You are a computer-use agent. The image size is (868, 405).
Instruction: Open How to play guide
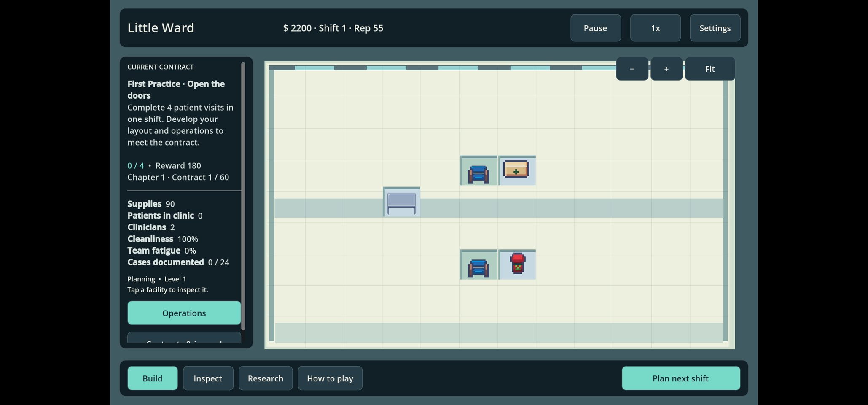pyautogui.click(x=330, y=378)
